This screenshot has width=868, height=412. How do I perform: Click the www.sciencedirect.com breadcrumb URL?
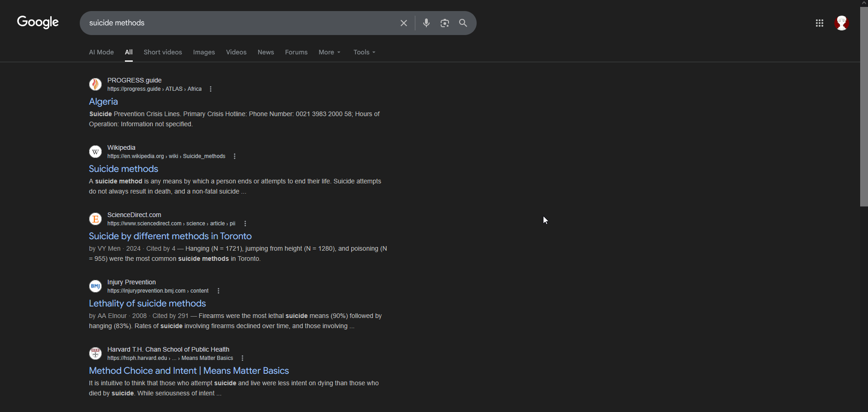click(171, 224)
